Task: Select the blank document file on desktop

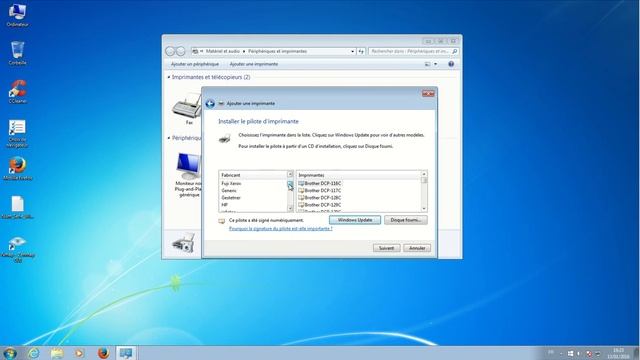Action: [x=17, y=207]
